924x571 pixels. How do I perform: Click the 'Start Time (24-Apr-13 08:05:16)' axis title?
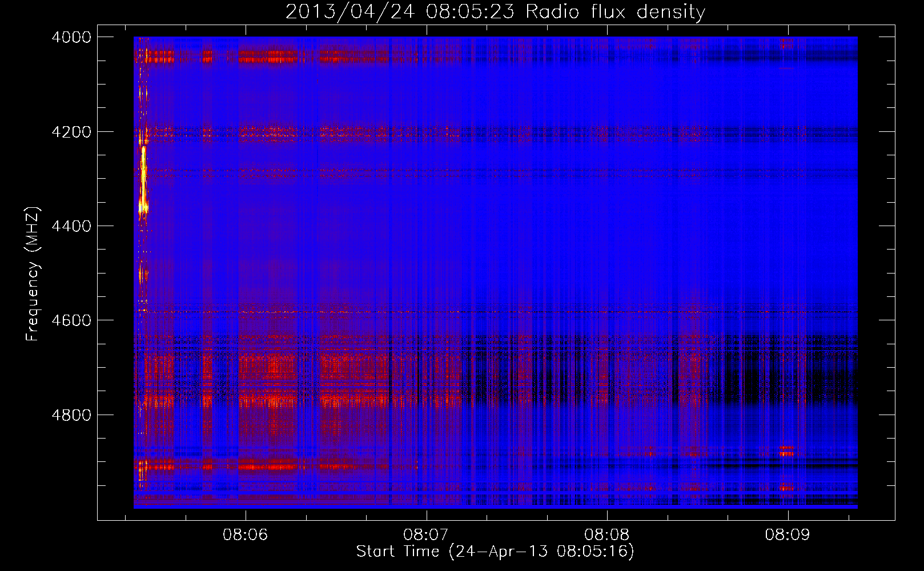[x=495, y=552]
